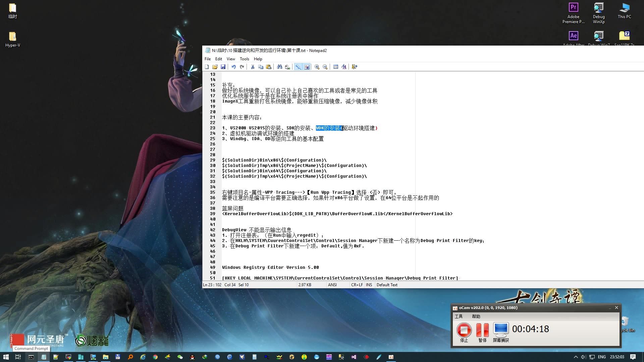Toggle INS insert mode in status bar

tap(369, 285)
